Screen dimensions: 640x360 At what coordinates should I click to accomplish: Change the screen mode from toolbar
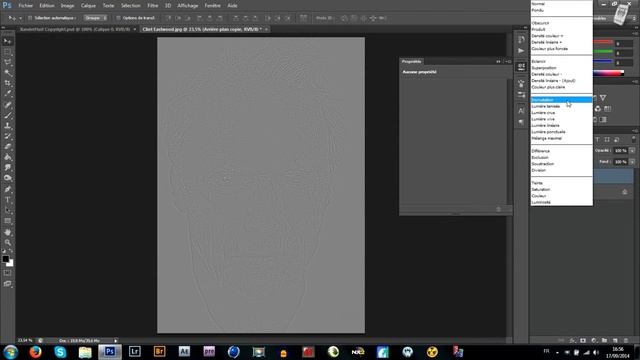click(7, 283)
